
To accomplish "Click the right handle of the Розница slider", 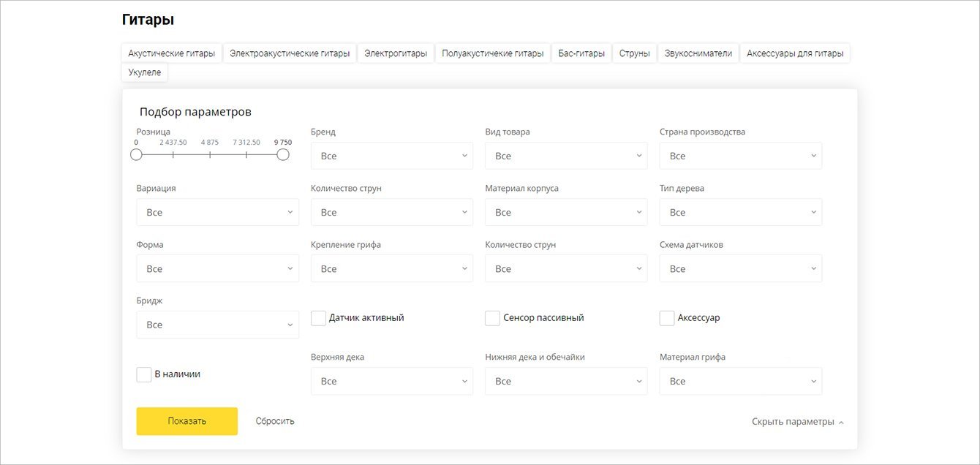I will (283, 155).
